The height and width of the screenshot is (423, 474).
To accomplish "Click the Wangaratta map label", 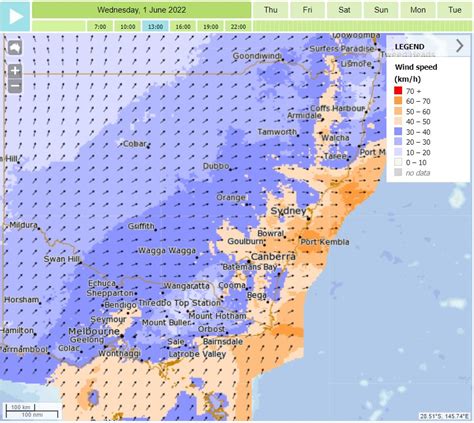I will pyautogui.click(x=187, y=286).
